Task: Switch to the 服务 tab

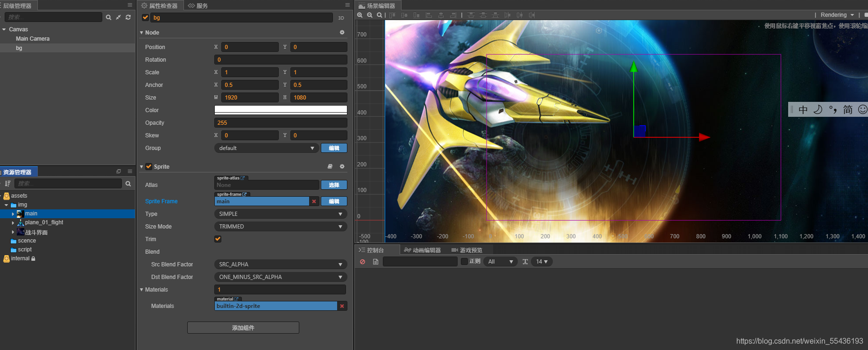Action: click(x=198, y=6)
